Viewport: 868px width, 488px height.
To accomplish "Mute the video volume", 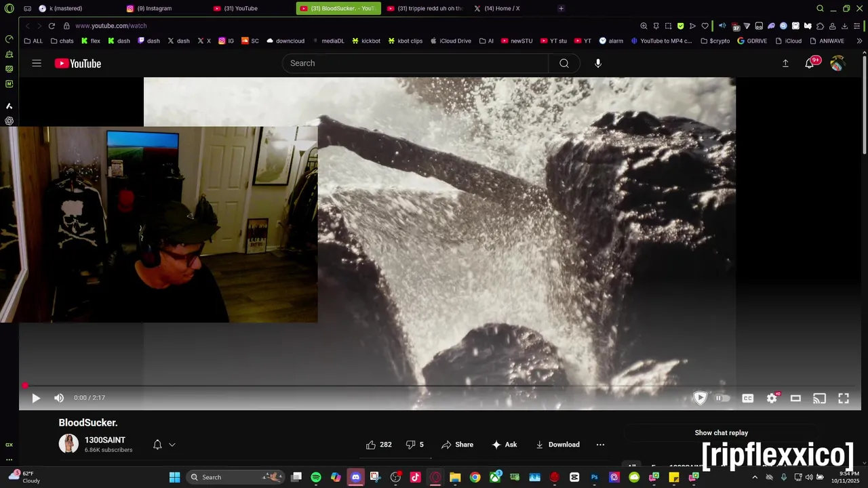I will pos(59,398).
